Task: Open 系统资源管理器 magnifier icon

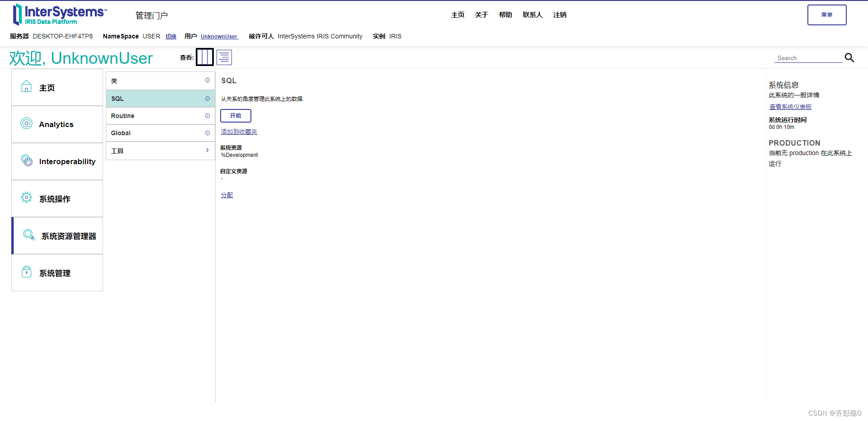Action: (x=28, y=235)
